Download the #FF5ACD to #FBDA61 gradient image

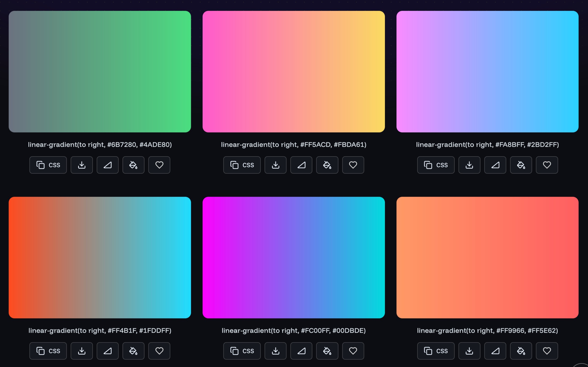click(275, 165)
